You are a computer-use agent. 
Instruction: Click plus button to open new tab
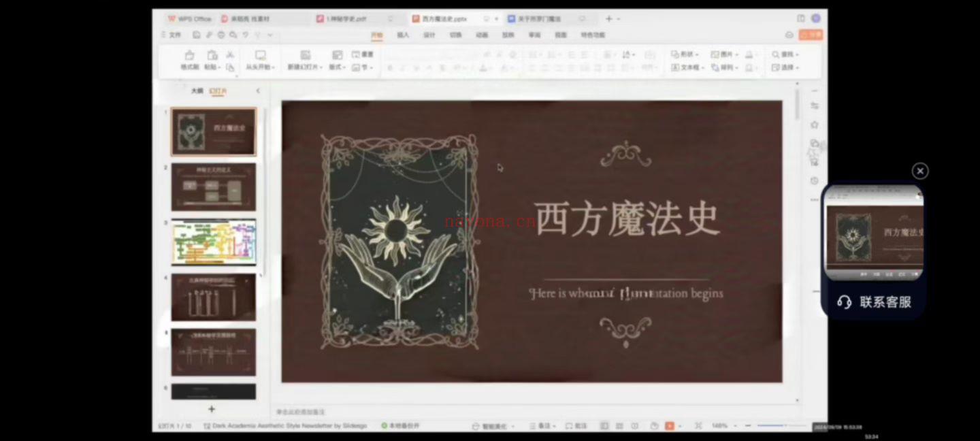tap(609, 18)
